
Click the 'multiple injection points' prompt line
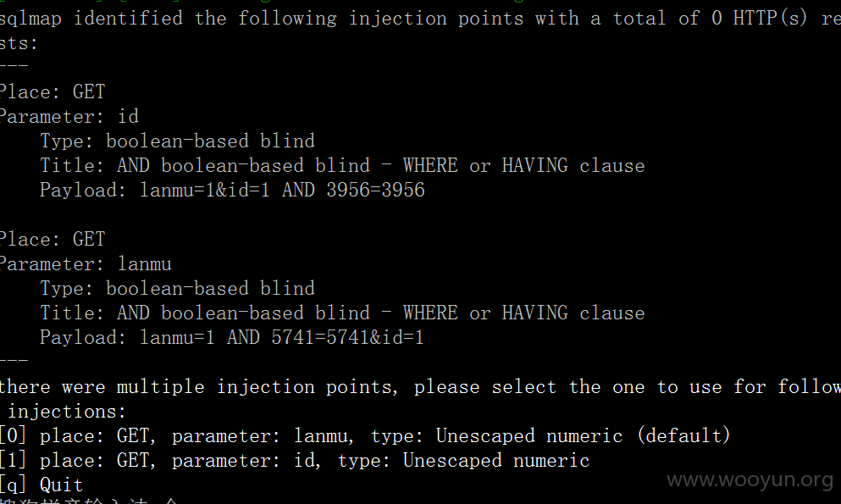click(420, 387)
